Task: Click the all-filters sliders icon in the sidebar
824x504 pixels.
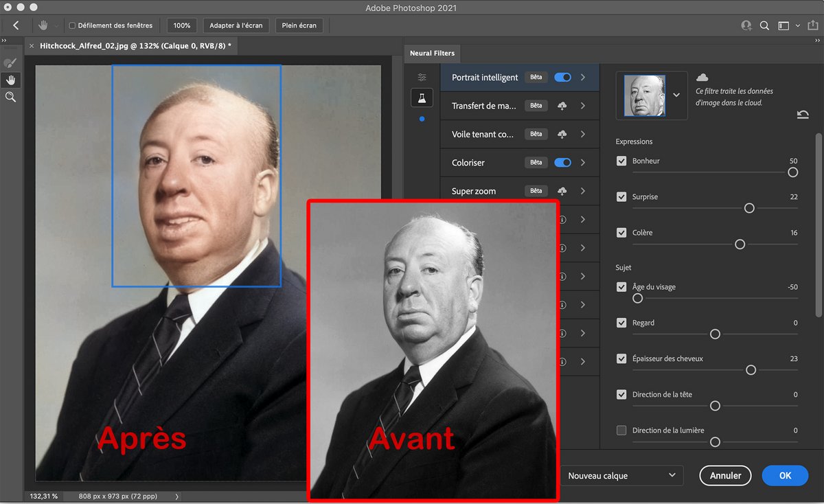Action: point(422,78)
